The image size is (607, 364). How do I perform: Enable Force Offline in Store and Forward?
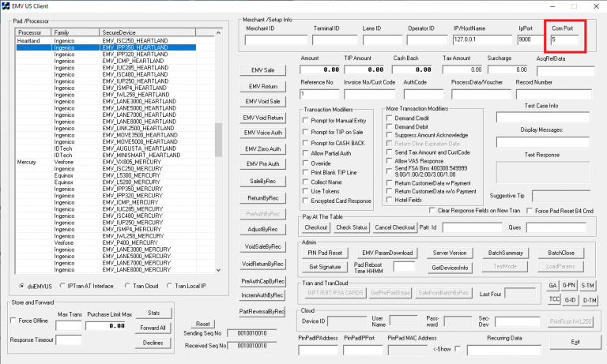[x=13, y=321]
